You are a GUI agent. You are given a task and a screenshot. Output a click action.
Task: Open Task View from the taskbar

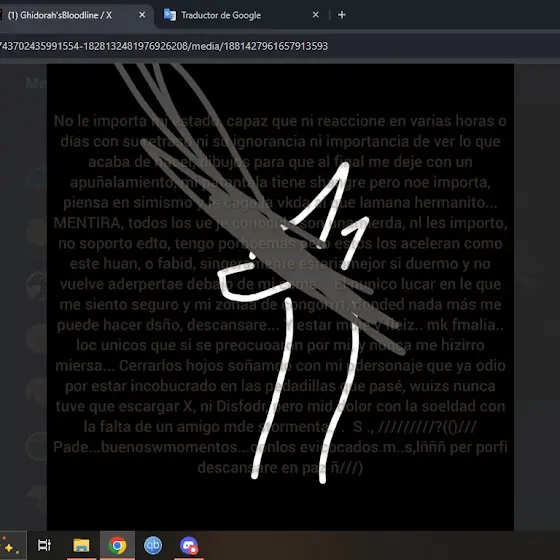[45, 545]
